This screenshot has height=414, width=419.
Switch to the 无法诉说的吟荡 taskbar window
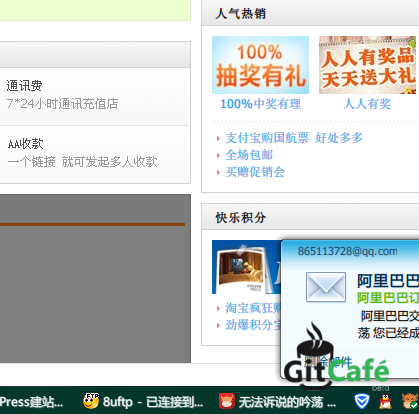[x=278, y=402]
